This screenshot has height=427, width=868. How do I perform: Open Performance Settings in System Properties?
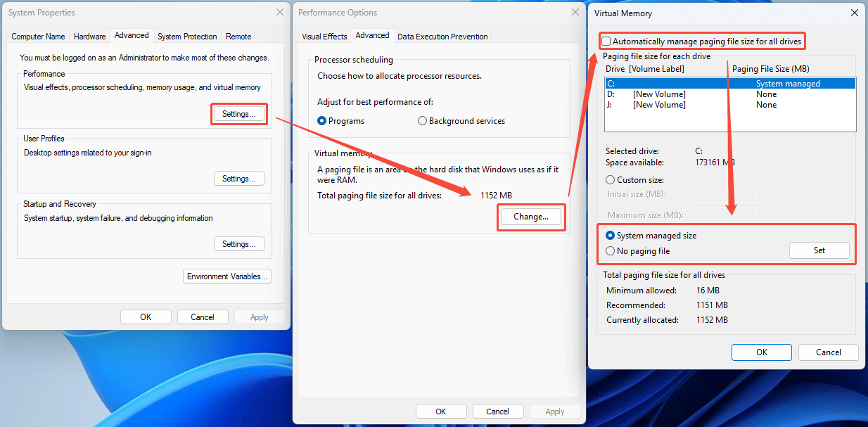(x=238, y=113)
